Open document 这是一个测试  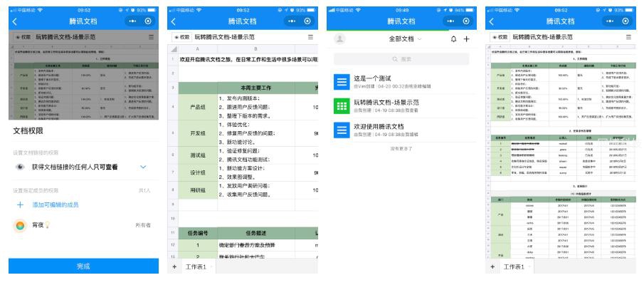(x=401, y=82)
